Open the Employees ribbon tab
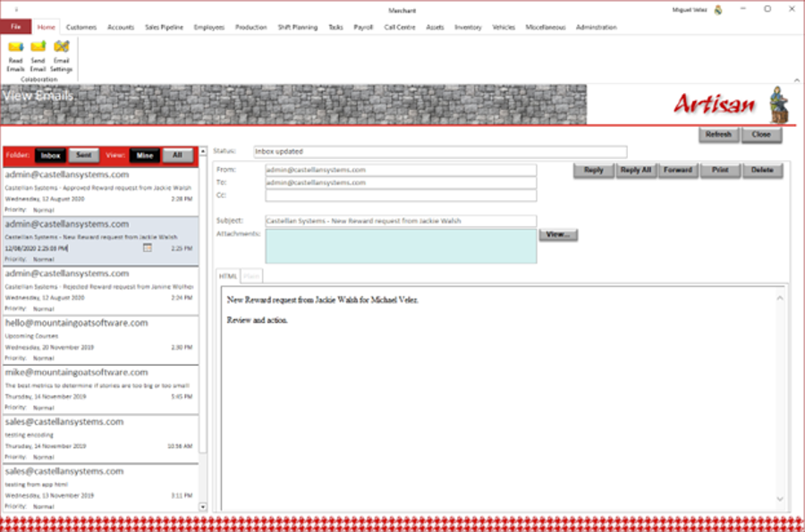The width and height of the screenshot is (805, 532). click(x=209, y=27)
